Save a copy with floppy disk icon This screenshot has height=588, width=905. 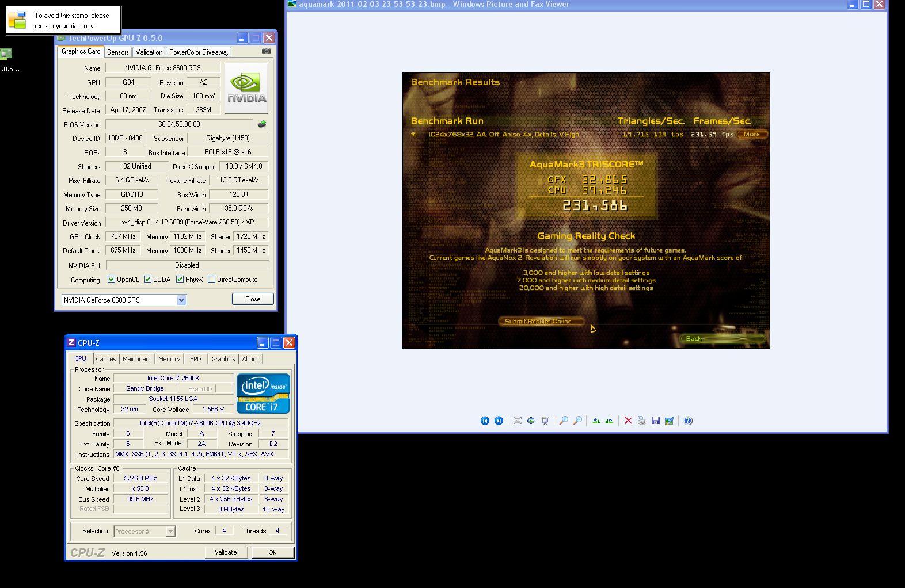pos(655,421)
